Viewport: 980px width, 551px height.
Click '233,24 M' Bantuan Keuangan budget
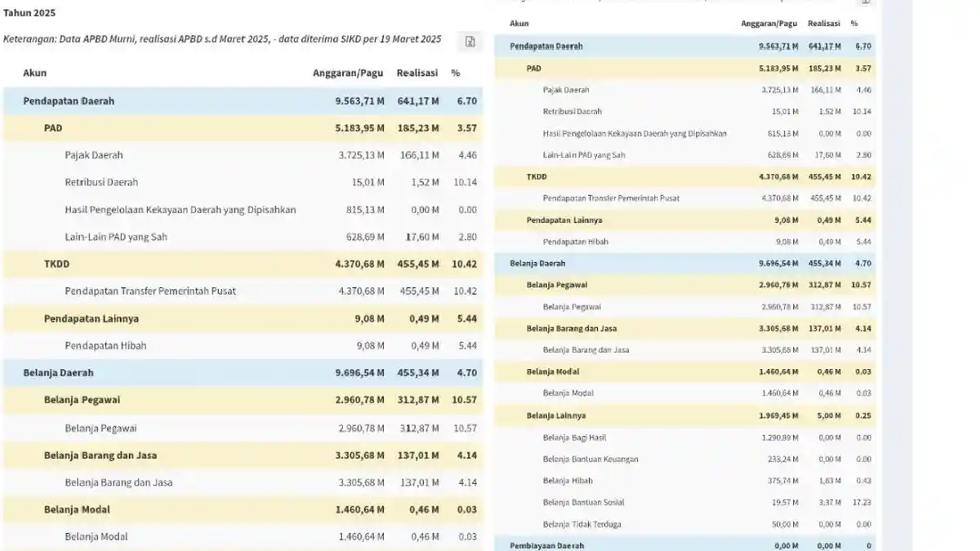[783, 460]
